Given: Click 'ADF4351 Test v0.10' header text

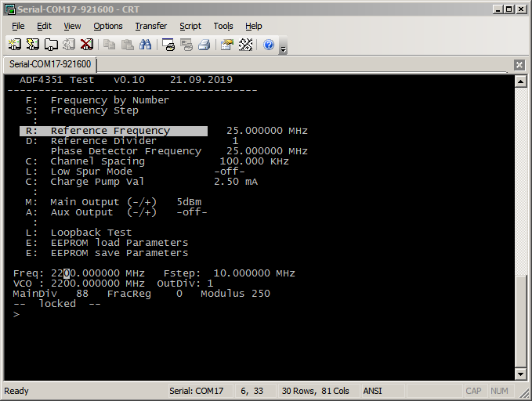Looking at the screenshot, I should (x=82, y=80).
